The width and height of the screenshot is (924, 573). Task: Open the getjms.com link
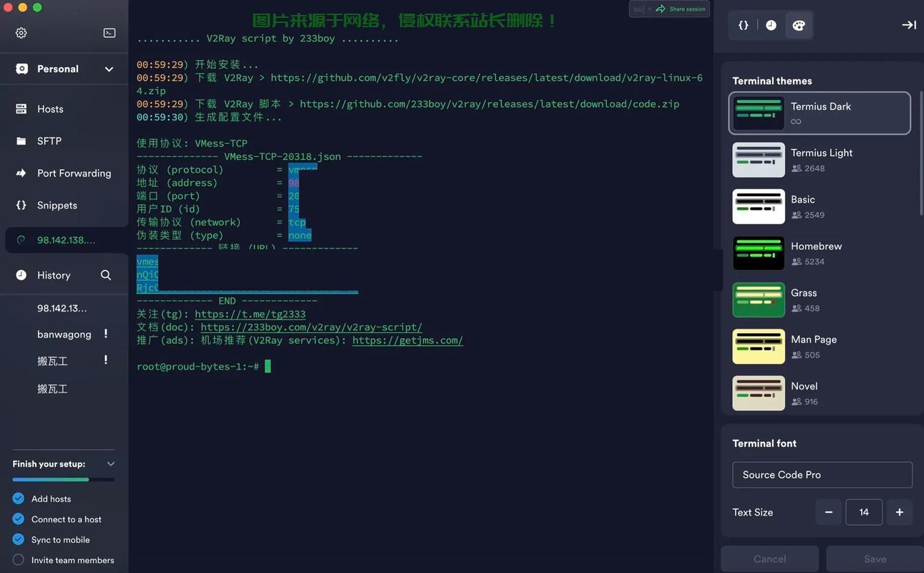(408, 340)
